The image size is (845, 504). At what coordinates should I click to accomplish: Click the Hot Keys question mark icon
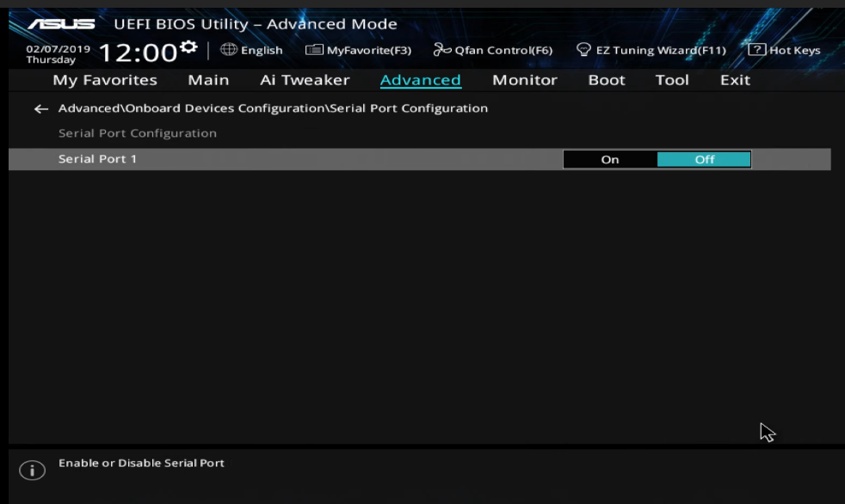[x=756, y=50]
